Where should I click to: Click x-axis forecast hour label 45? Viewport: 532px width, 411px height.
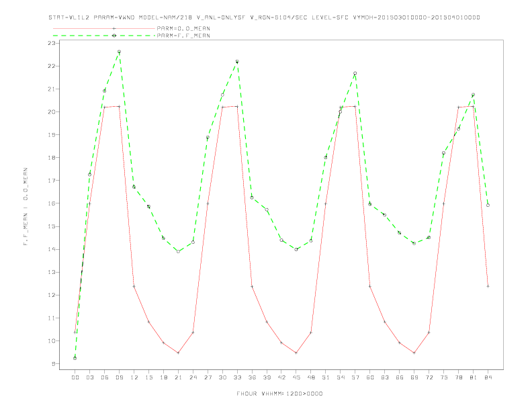(x=296, y=377)
